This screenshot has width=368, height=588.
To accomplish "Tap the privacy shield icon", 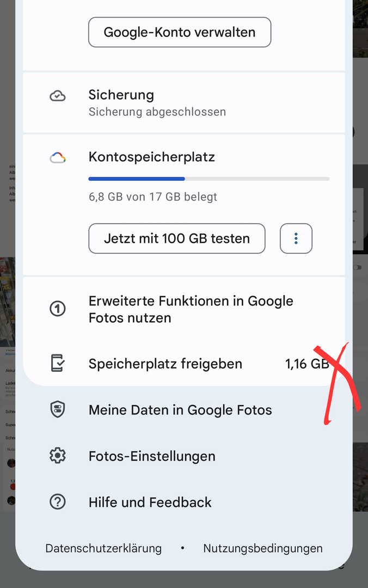I will tap(58, 410).
